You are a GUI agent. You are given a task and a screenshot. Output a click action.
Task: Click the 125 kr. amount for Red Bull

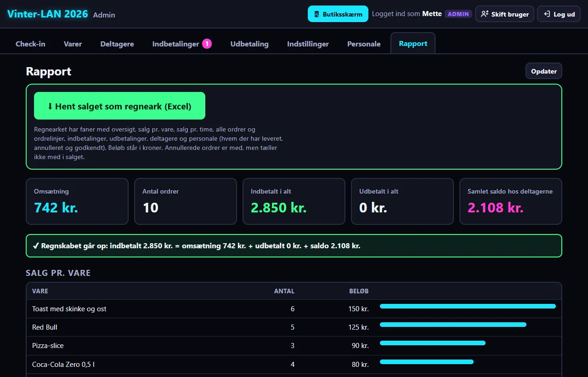pos(359,327)
